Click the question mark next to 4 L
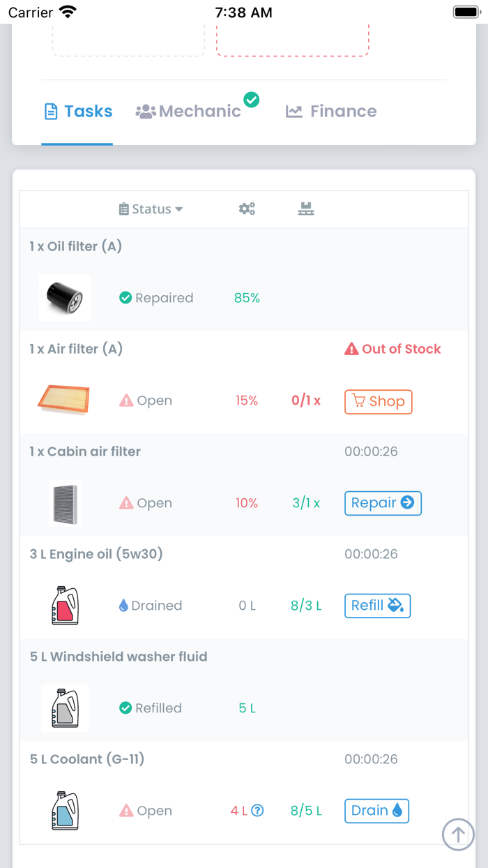The image size is (488, 868). 257,811
